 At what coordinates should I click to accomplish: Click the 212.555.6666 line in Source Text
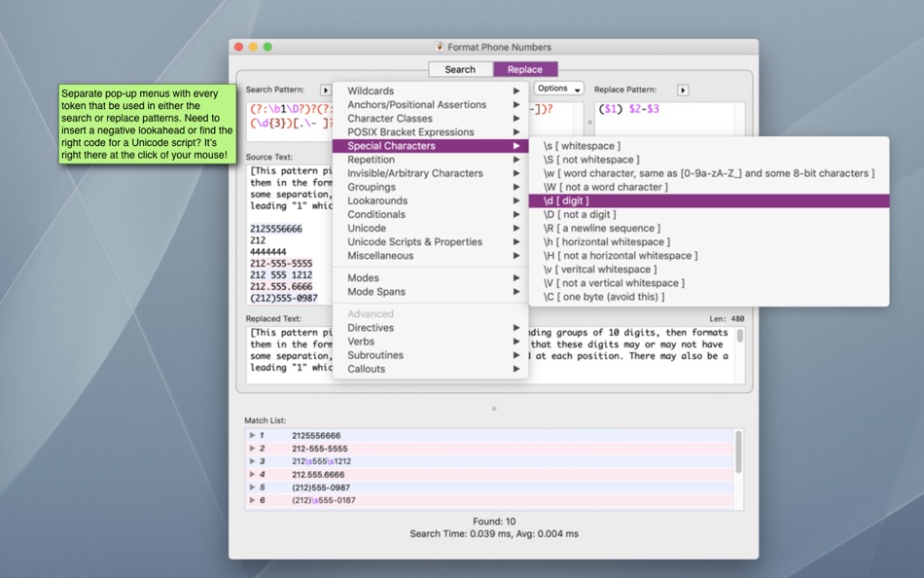click(x=281, y=286)
